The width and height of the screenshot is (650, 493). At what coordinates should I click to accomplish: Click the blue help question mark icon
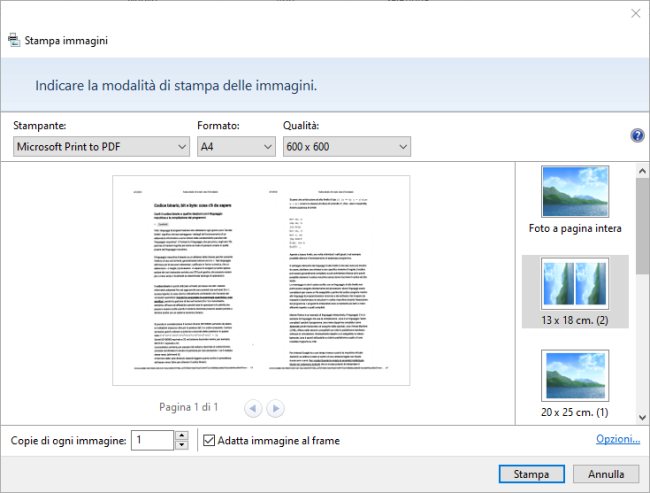pyautogui.click(x=637, y=136)
